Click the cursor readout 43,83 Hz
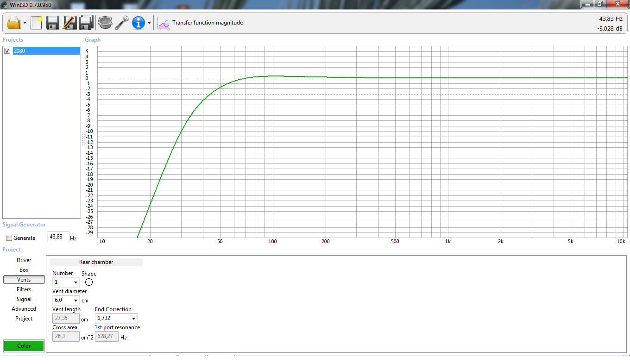 click(x=611, y=19)
